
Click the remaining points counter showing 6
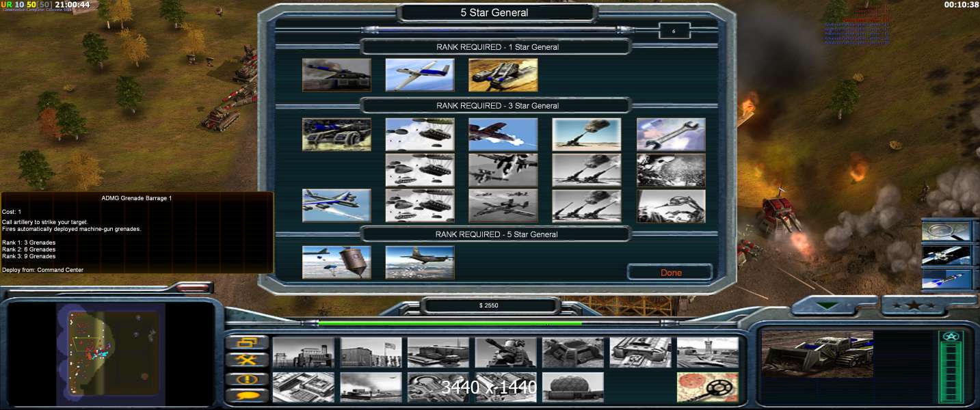(x=674, y=31)
